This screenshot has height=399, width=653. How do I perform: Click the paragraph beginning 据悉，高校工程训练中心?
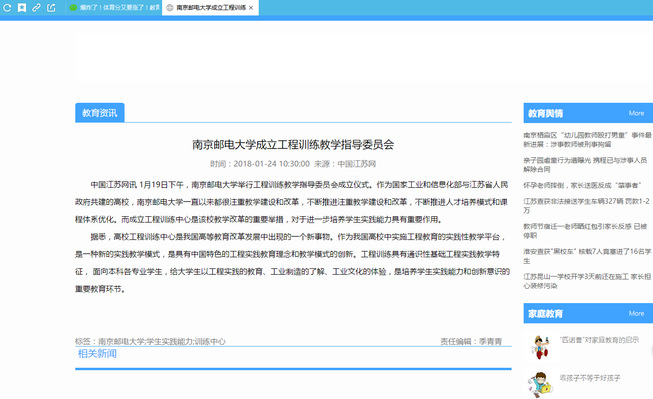(292, 263)
